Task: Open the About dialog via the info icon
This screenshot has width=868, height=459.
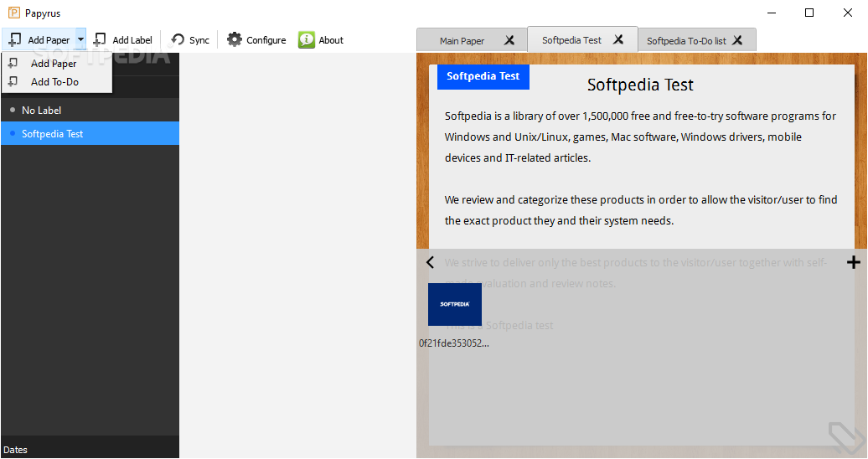Action: 321,40
